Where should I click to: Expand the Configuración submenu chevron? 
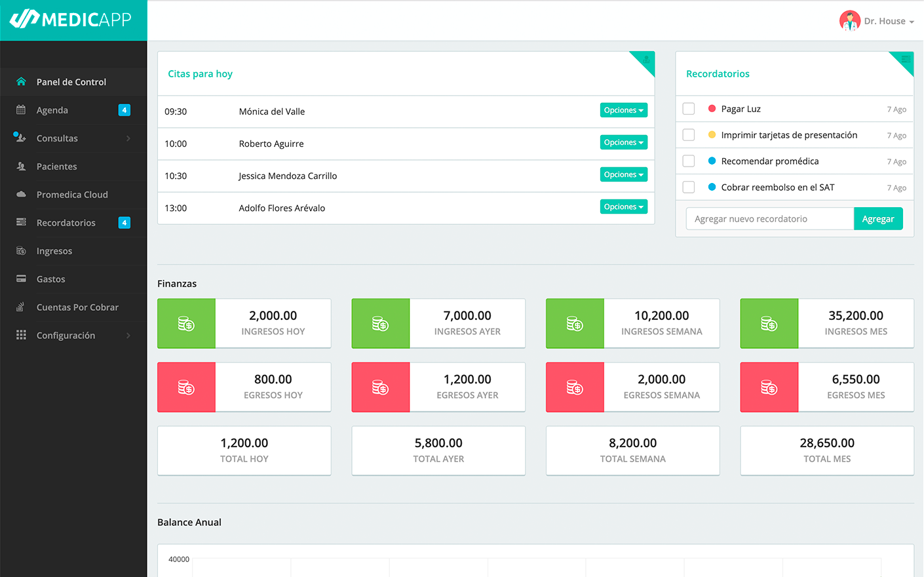pyautogui.click(x=128, y=336)
